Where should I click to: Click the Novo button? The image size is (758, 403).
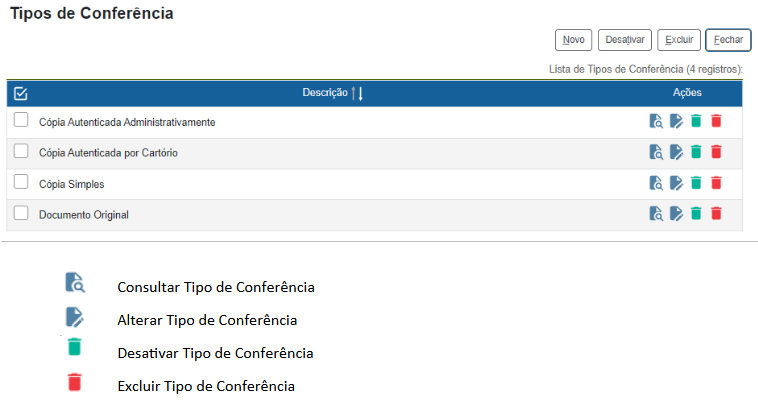(573, 40)
